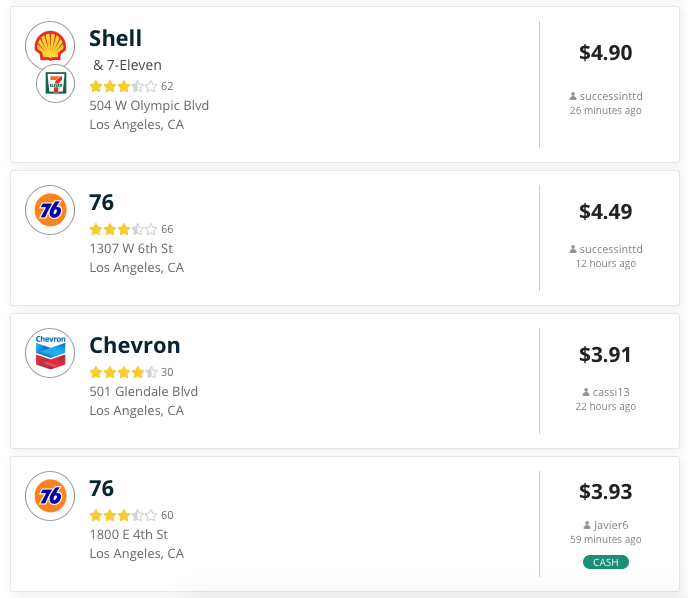Click the 76 logo on W 6th St
Viewport: 688px width, 598px height.
click(50, 210)
